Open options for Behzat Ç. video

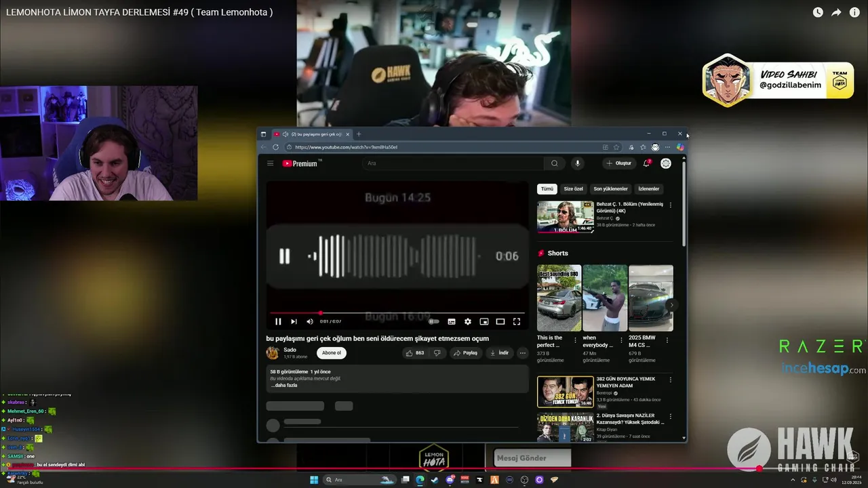click(671, 205)
